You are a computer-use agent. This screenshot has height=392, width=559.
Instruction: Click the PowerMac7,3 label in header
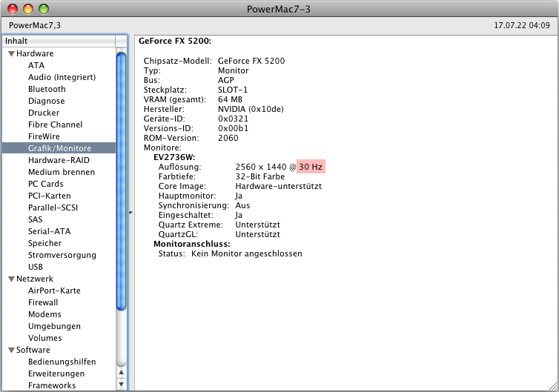pyautogui.click(x=35, y=25)
